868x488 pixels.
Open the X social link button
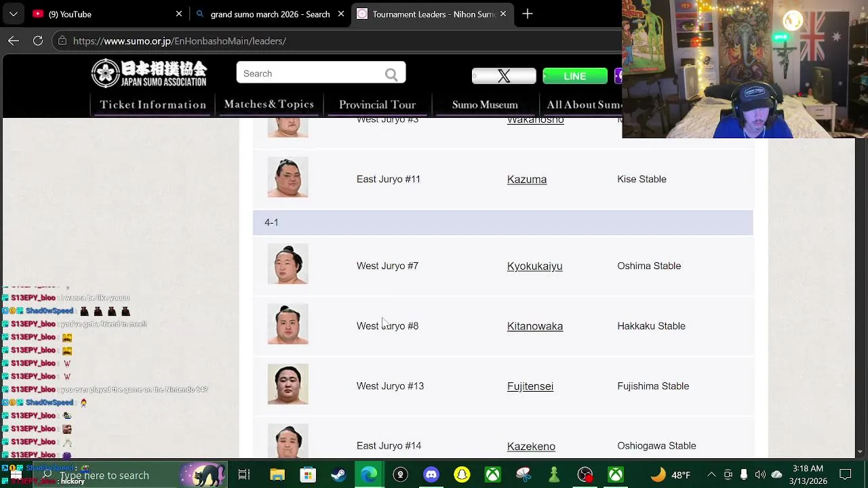[504, 76]
